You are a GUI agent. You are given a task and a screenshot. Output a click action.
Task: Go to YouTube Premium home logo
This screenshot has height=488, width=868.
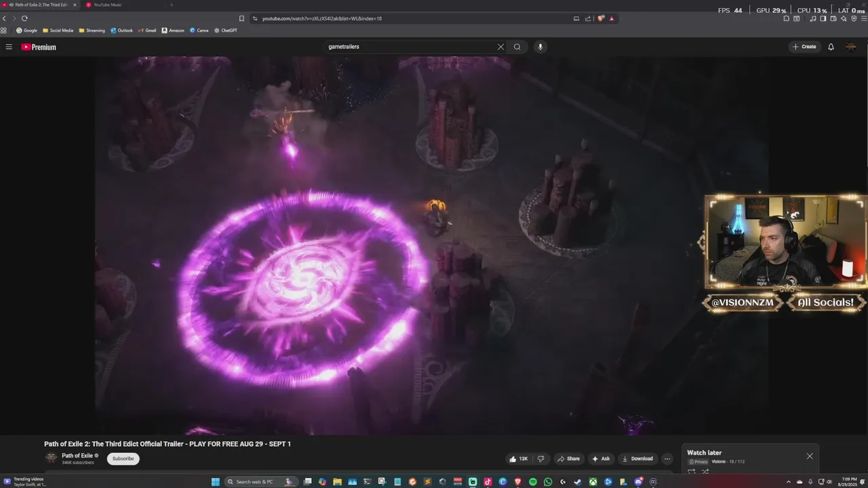point(39,47)
